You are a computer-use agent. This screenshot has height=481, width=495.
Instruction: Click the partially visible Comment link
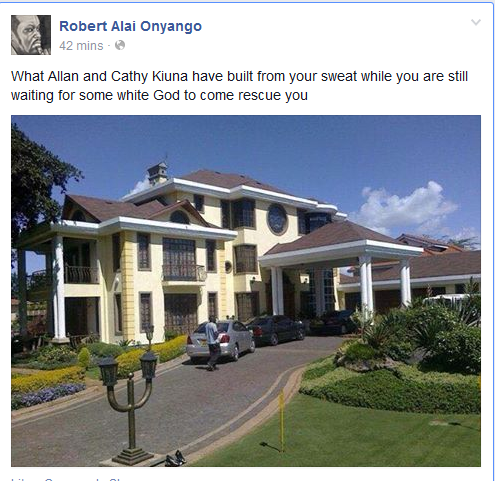pyautogui.click(x=73, y=479)
